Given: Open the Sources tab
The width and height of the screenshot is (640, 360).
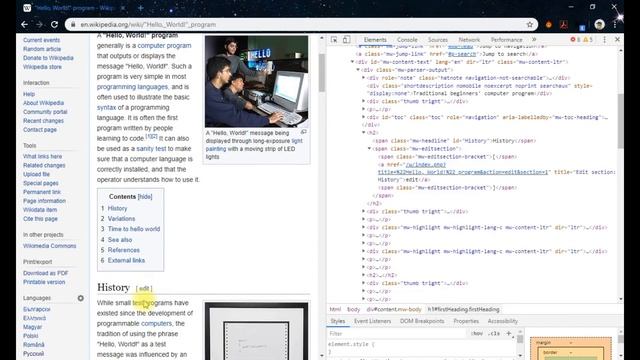Looking at the screenshot, I should (x=438, y=40).
